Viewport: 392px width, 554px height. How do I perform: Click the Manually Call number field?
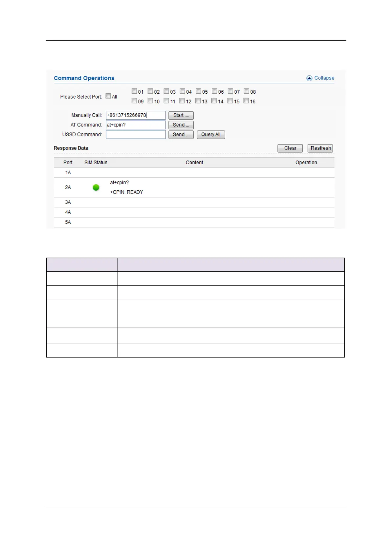[136, 115]
